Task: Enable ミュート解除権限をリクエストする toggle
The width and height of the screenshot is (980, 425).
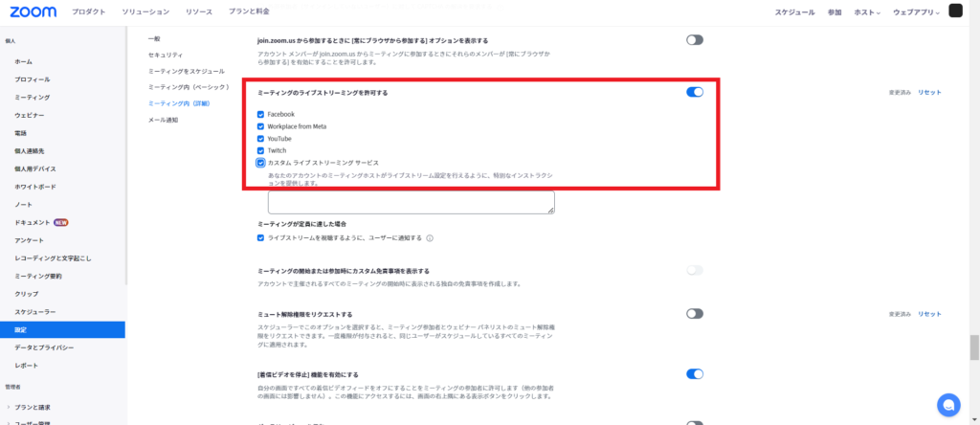Action: click(695, 314)
